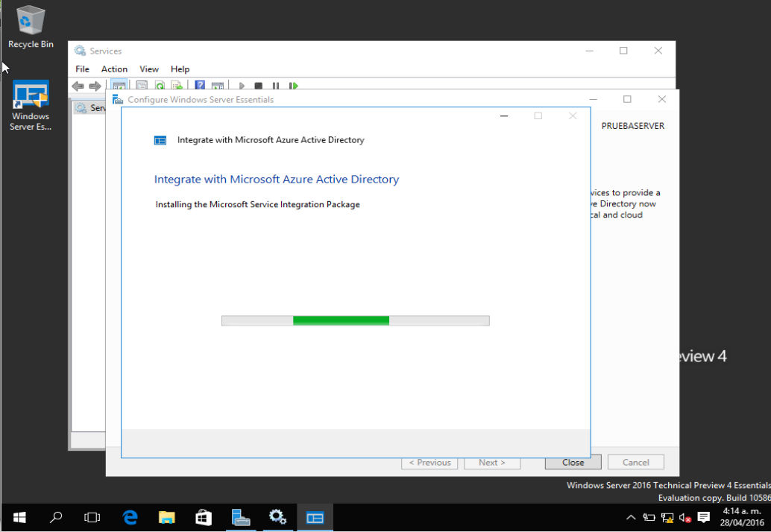Click the Close button in the wizard

click(x=572, y=462)
